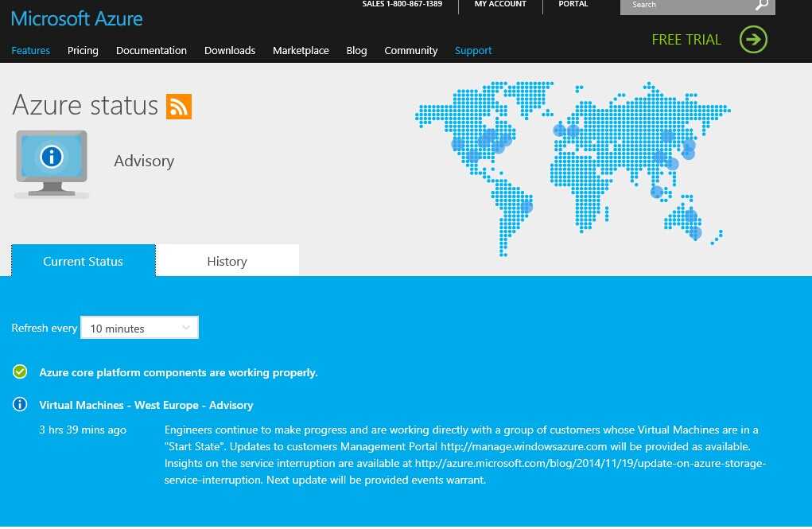Click the Advisory monitor info icon

51,157
